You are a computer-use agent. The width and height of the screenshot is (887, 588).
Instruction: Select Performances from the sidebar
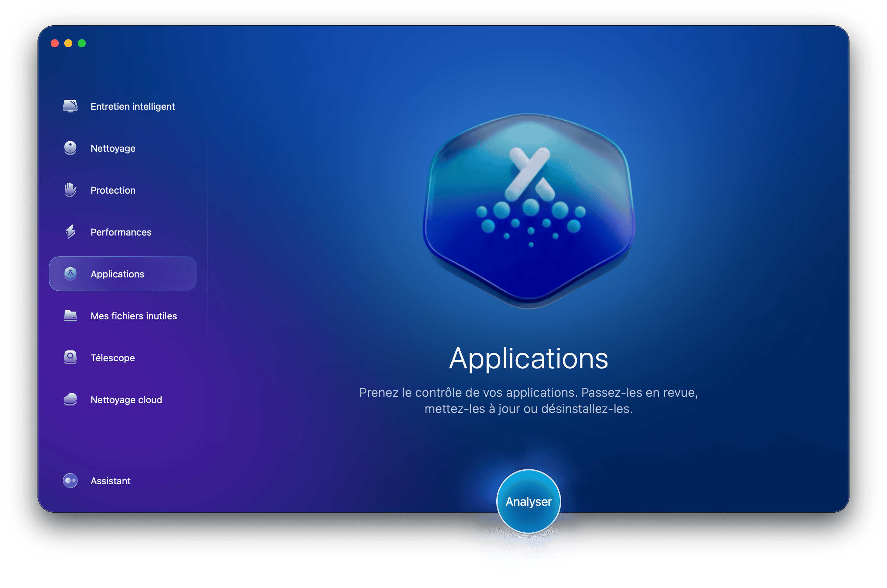pos(120,232)
